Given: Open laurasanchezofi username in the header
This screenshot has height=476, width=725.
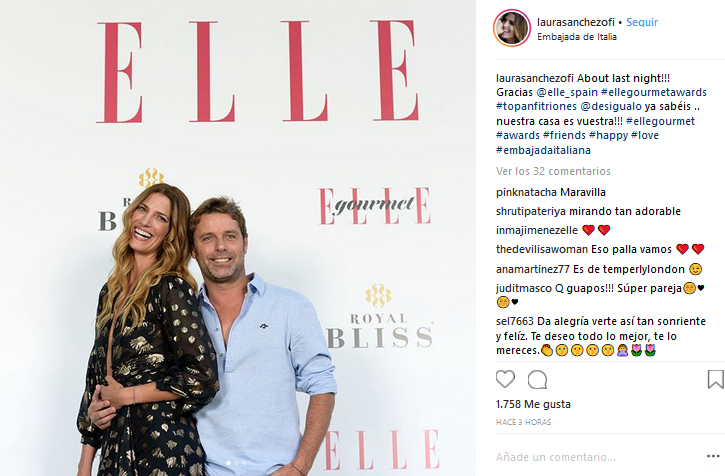Looking at the screenshot, I should tap(576, 22).
